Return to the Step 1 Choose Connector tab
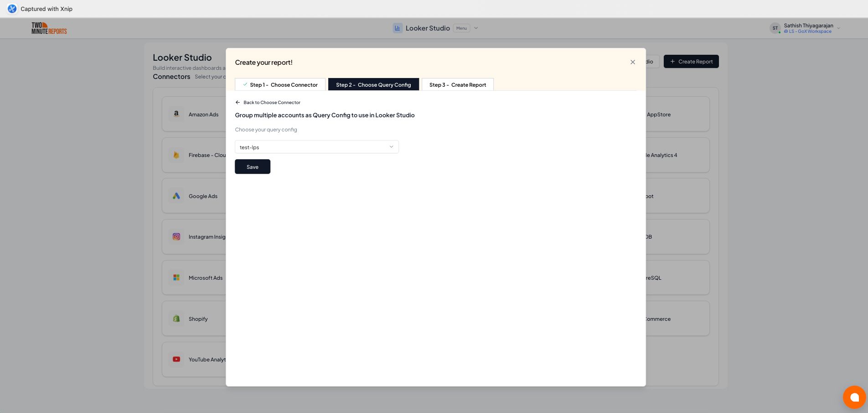Viewport: 868px width, 413px height. [x=280, y=84]
